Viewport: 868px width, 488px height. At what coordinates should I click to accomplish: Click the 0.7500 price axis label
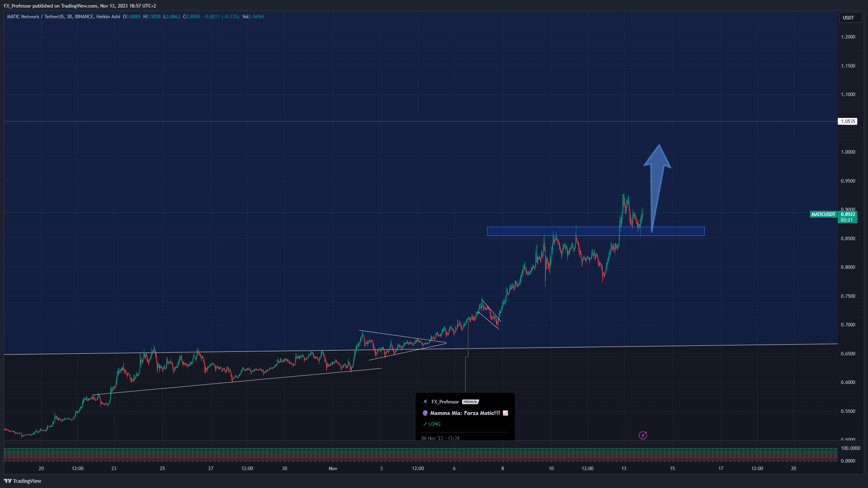click(848, 296)
